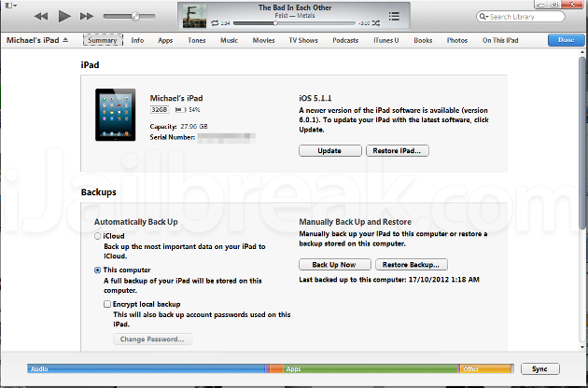Viewport: 588px width, 388px height.
Task: Click the blue Done button
Action: tap(566, 40)
